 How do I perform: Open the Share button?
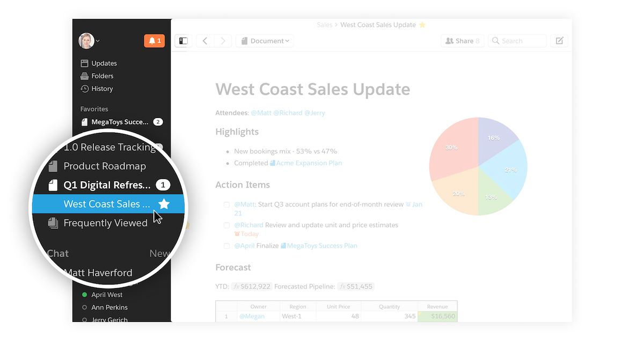[x=462, y=41]
